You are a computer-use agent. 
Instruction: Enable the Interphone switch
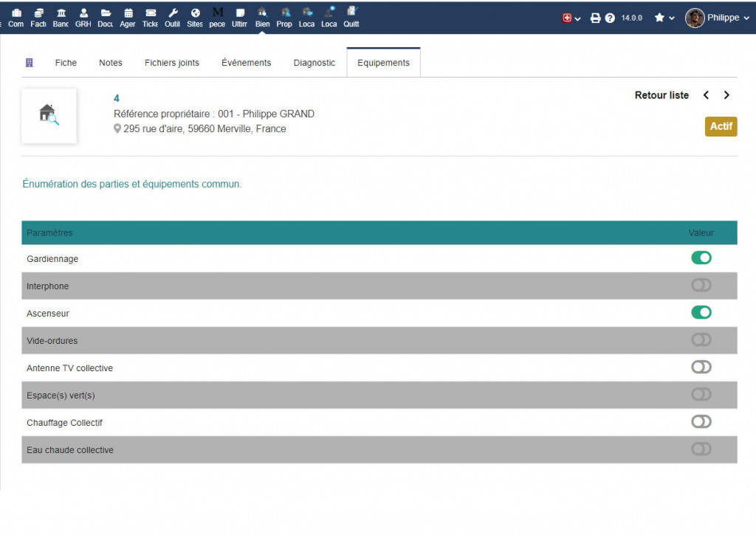pyautogui.click(x=701, y=286)
